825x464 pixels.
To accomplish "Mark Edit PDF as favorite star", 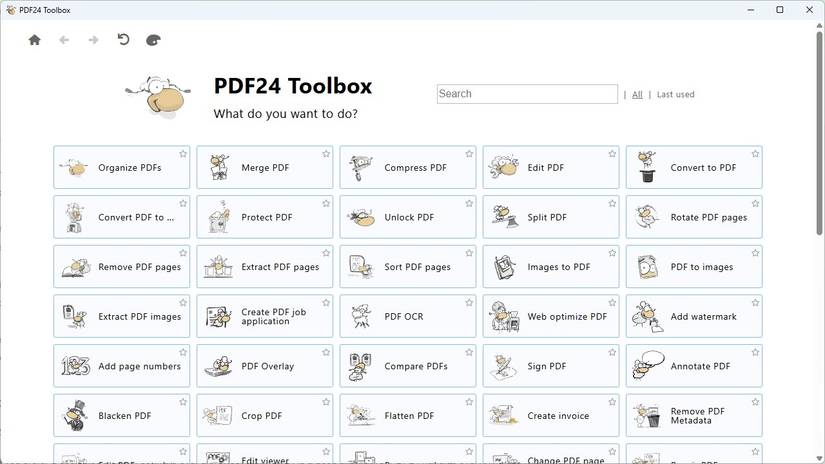I will [x=612, y=154].
